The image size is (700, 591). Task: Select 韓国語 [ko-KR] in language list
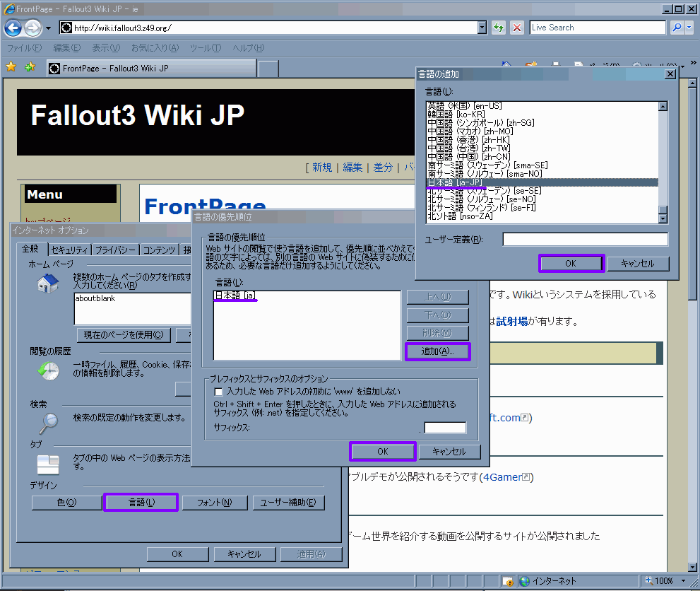click(x=456, y=114)
